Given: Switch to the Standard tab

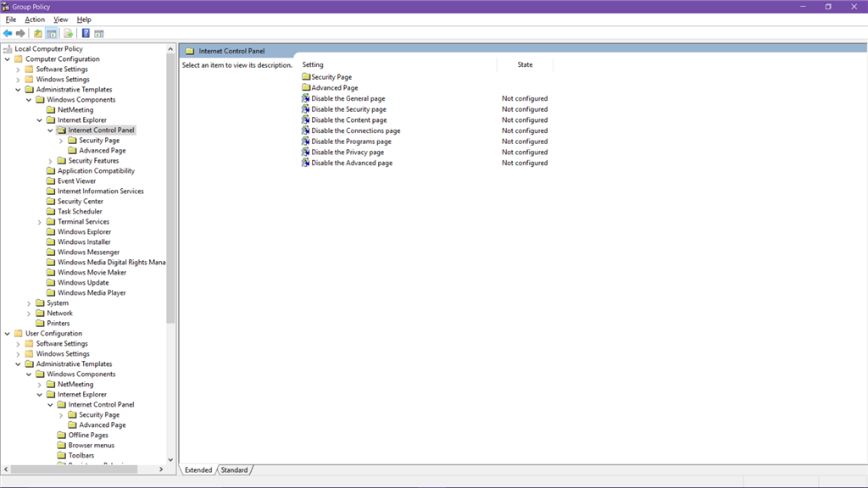Looking at the screenshot, I should [234, 469].
